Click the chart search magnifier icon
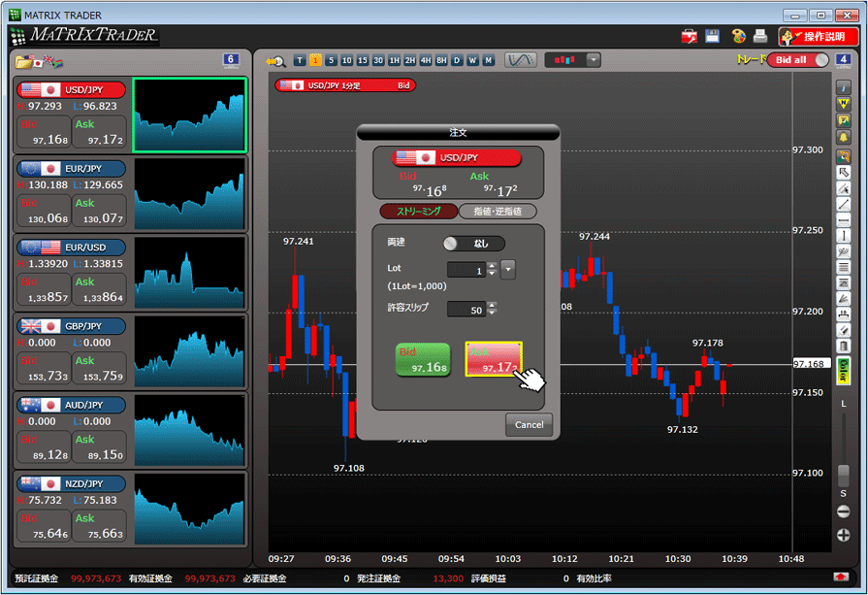868x595 pixels. 275,61
